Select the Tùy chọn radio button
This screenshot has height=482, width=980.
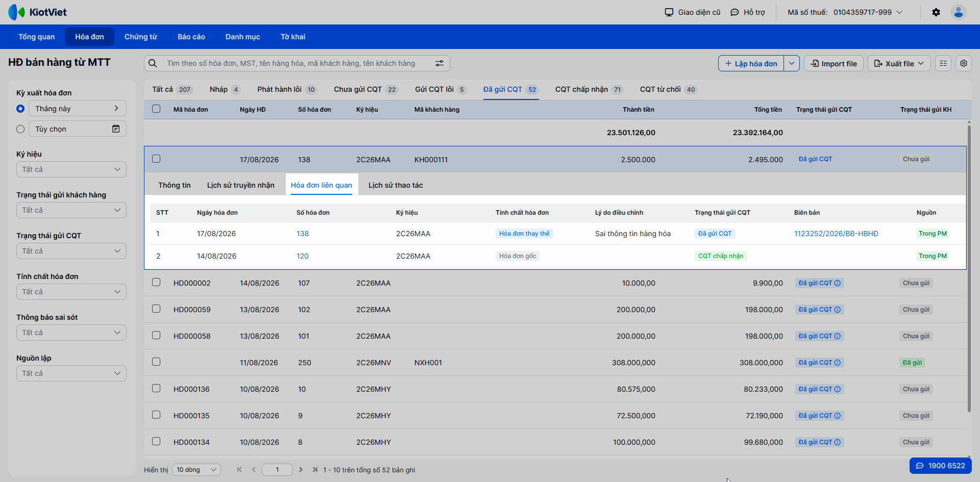tap(20, 129)
